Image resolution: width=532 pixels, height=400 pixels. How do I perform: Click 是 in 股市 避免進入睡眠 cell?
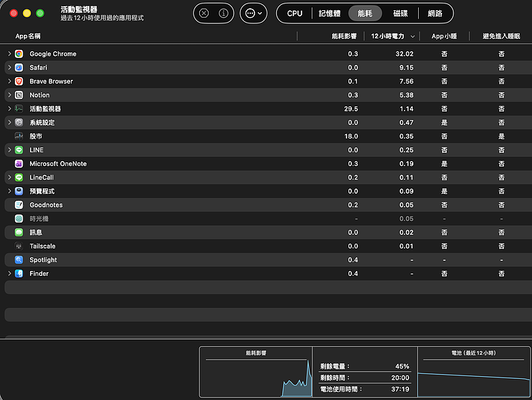click(x=501, y=136)
